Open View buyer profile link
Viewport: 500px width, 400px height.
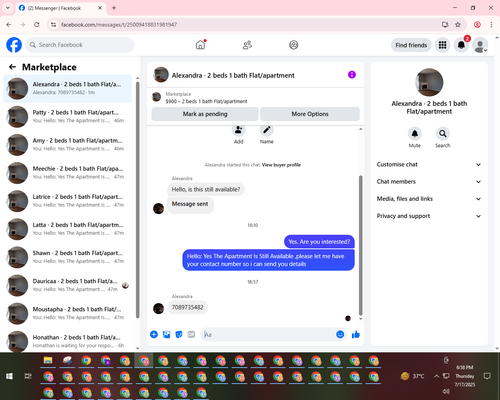pyautogui.click(x=281, y=165)
